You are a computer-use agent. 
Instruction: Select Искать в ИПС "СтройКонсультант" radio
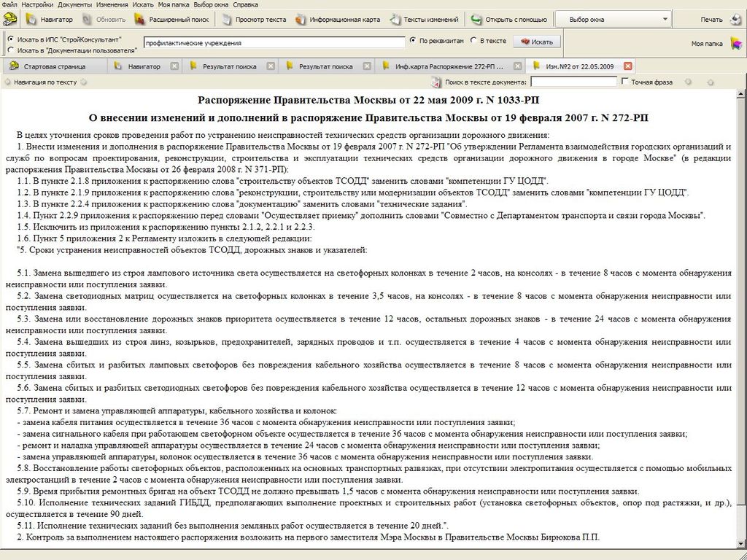click(11, 39)
